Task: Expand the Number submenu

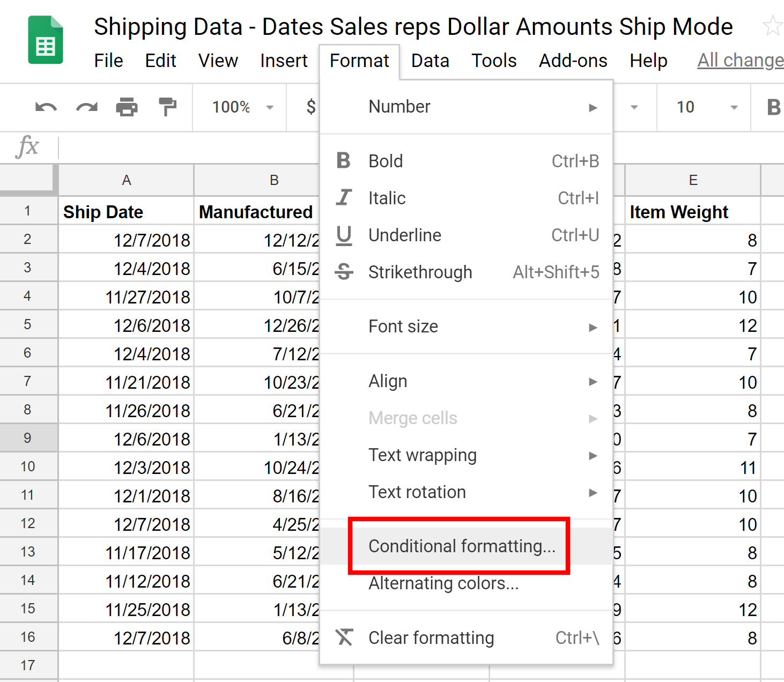Action: point(467,107)
